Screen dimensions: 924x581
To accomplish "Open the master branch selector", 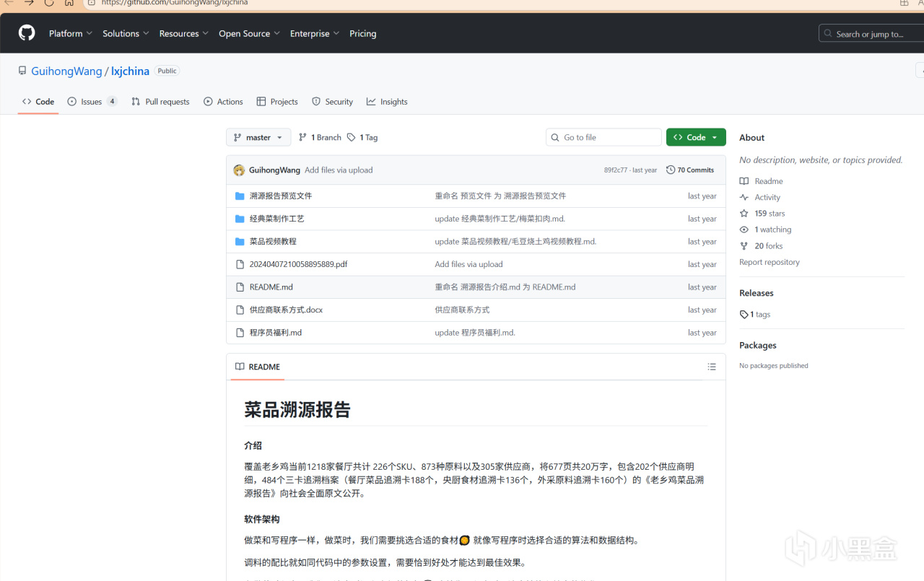I will [x=258, y=137].
